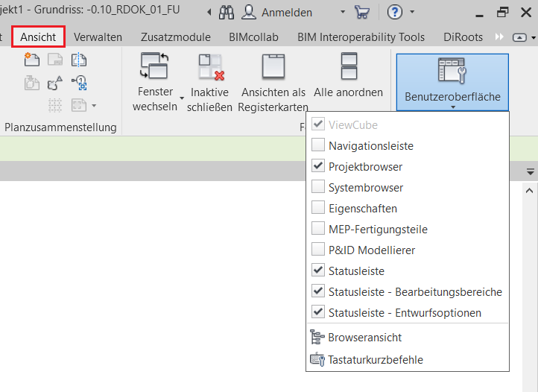Image resolution: width=538 pixels, height=392 pixels.
Task: Switch to the BIMcollab tab
Action: click(x=253, y=37)
